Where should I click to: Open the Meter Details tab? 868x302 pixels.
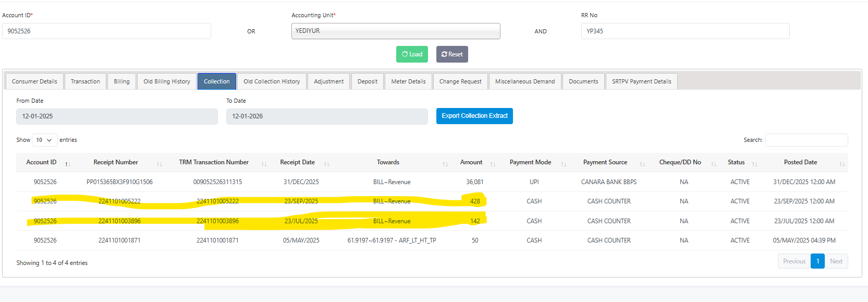click(x=408, y=81)
